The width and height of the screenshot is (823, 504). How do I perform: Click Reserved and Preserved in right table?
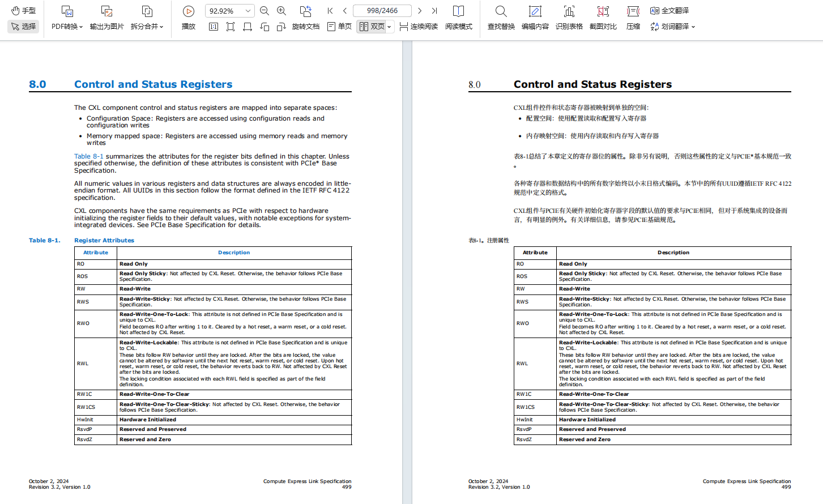pyautogui.click(x=592, y=429)
